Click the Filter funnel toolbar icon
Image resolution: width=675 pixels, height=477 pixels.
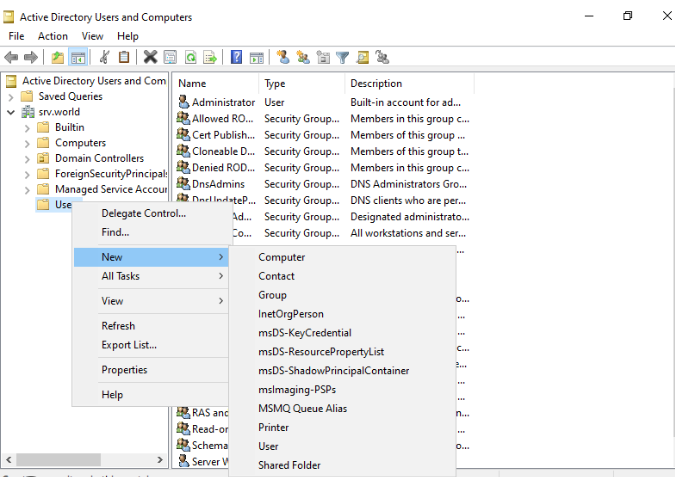tap(342, 57)
